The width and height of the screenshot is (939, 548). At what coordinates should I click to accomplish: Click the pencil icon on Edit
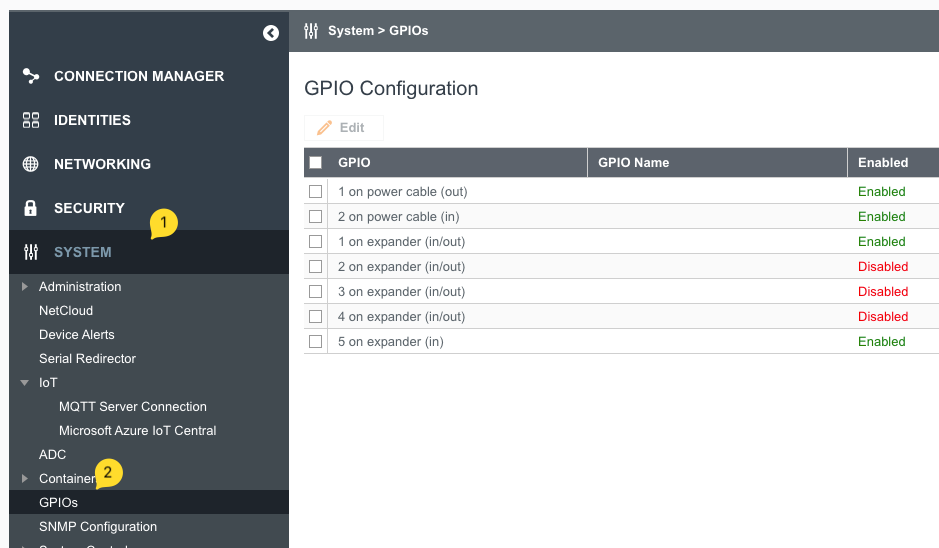tap(324, 128)
